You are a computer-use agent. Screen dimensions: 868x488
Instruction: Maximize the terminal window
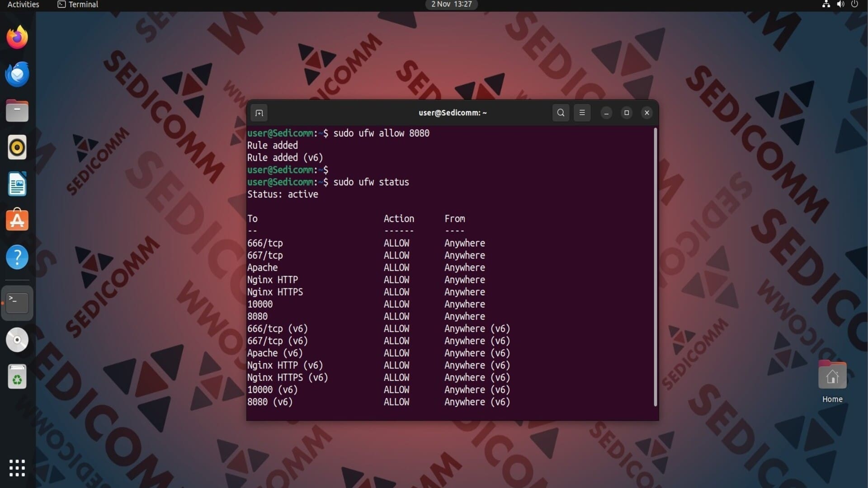click(x=627, y=113)
